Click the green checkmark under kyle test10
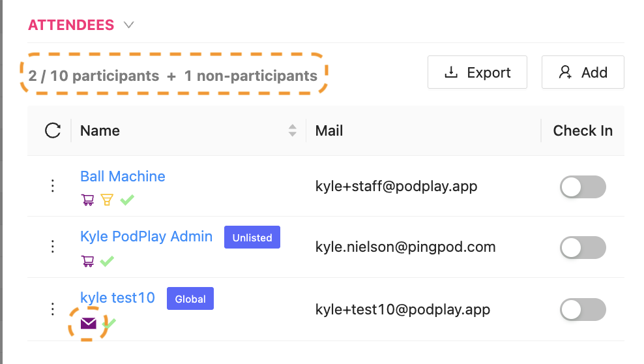The image size is (644, 364). point(110,323)
